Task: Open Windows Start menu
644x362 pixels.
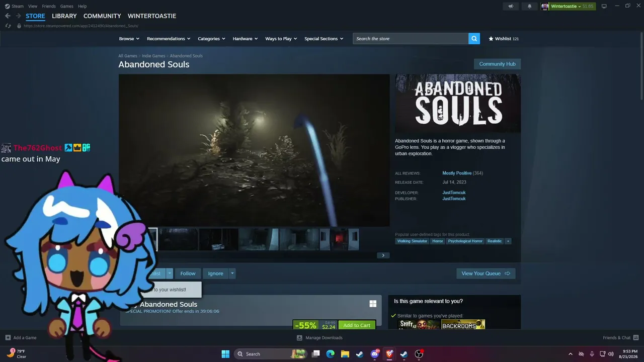Action: 225,354
